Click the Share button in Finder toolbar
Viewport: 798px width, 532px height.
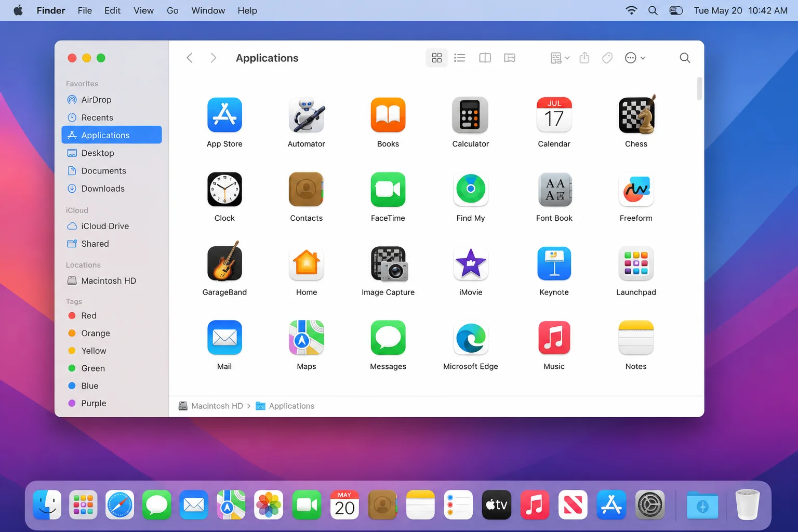(x=584, y=58)
